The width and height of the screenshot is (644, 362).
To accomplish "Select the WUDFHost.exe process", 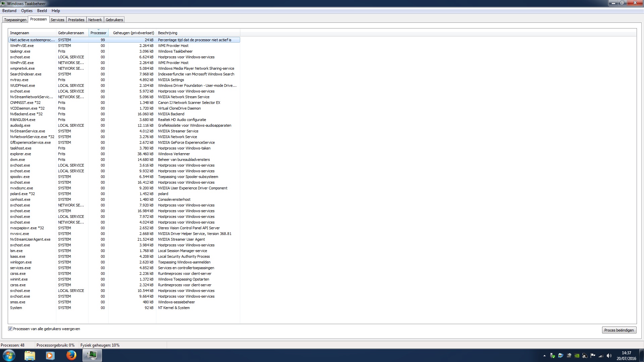I will point(124,85).
